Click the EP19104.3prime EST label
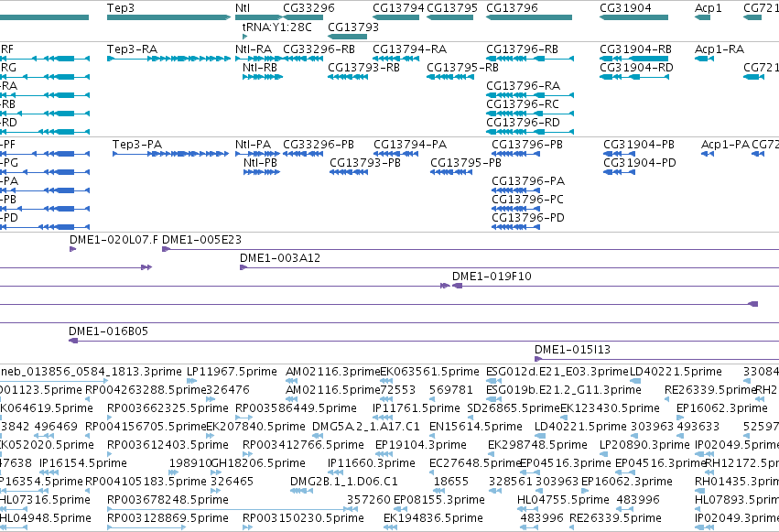 click(421, 446)
